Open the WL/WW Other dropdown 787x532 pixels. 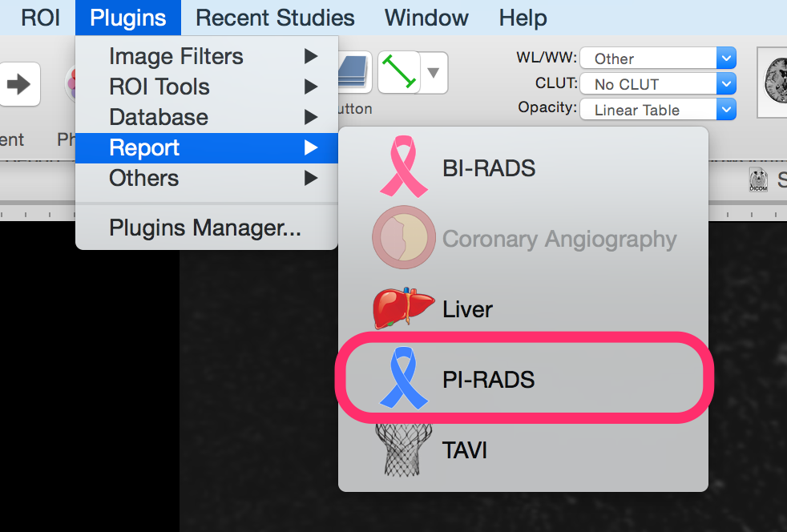pos(658,58)
